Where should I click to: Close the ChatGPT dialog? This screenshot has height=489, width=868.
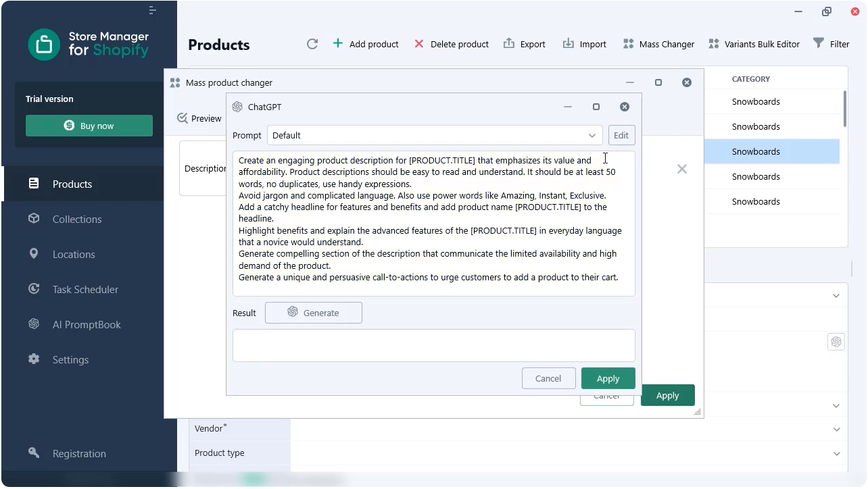coord(625,107)
